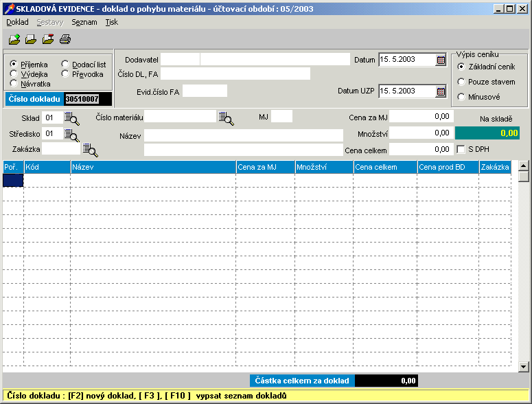Click the printer icon in the toolbar
Image resolution: width=532 pixels, height=404 pixels.
tap(65, 39)
